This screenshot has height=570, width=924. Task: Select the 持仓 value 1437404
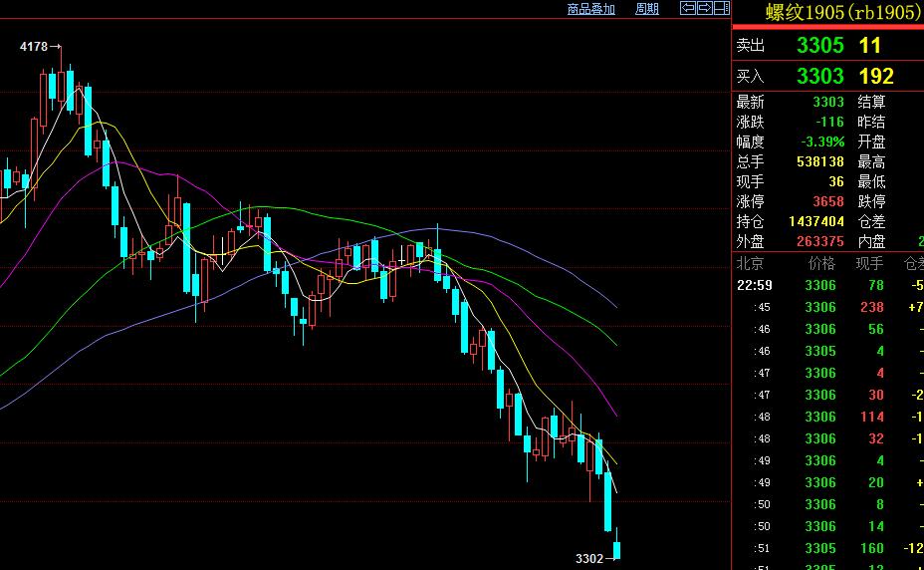(x=816, y=221)
